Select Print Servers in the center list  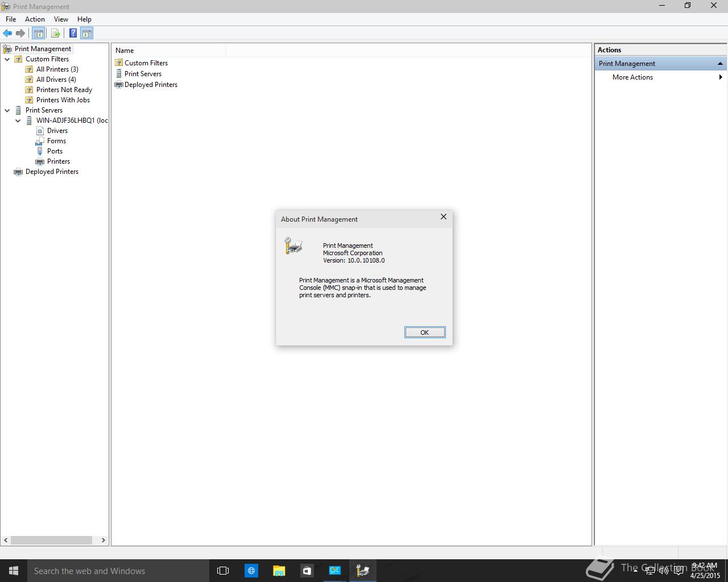point(143,74)
